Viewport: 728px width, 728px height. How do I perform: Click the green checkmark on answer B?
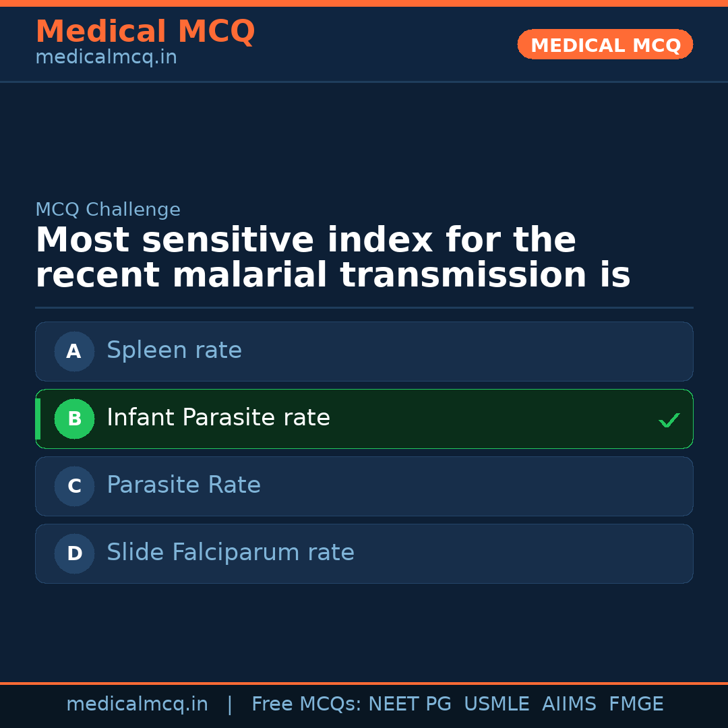tap(669, 420)
